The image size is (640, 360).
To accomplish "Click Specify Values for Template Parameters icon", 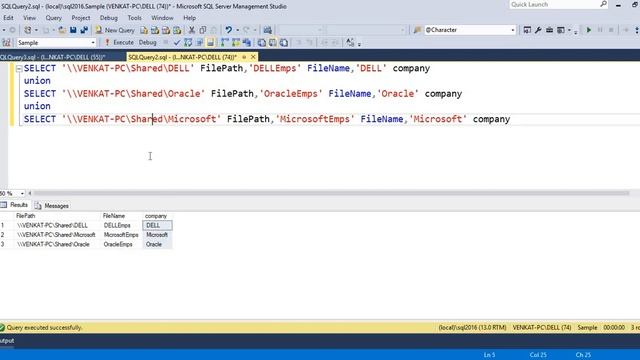I will point(350,42).
